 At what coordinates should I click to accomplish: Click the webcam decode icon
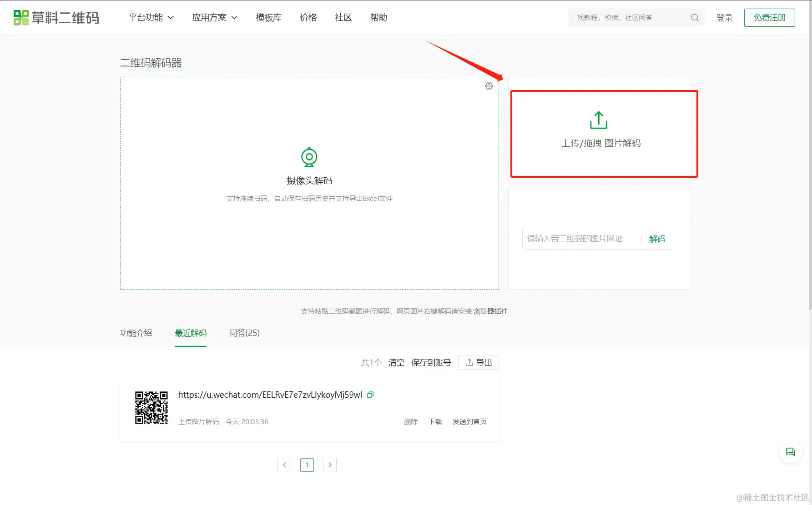[309, 157]
